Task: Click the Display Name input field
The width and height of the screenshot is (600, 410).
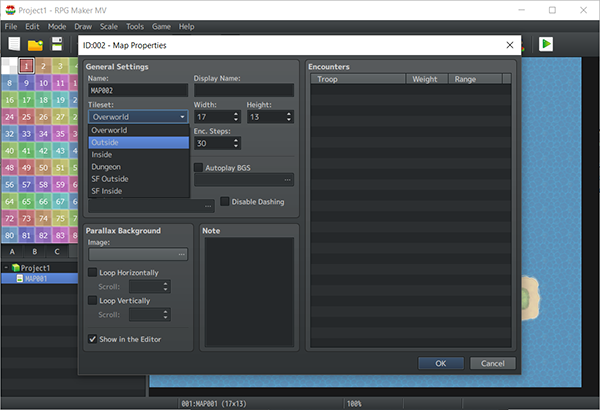Action: pos(244,90)
